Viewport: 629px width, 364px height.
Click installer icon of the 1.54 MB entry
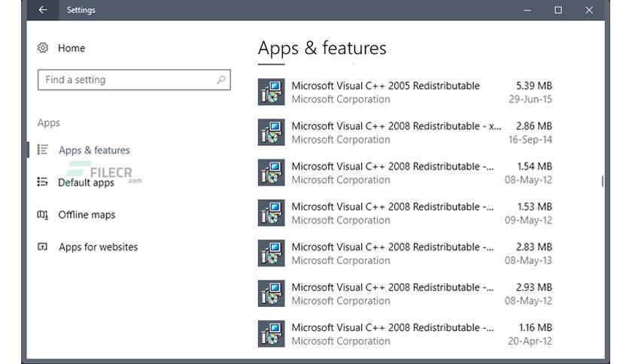271,173
